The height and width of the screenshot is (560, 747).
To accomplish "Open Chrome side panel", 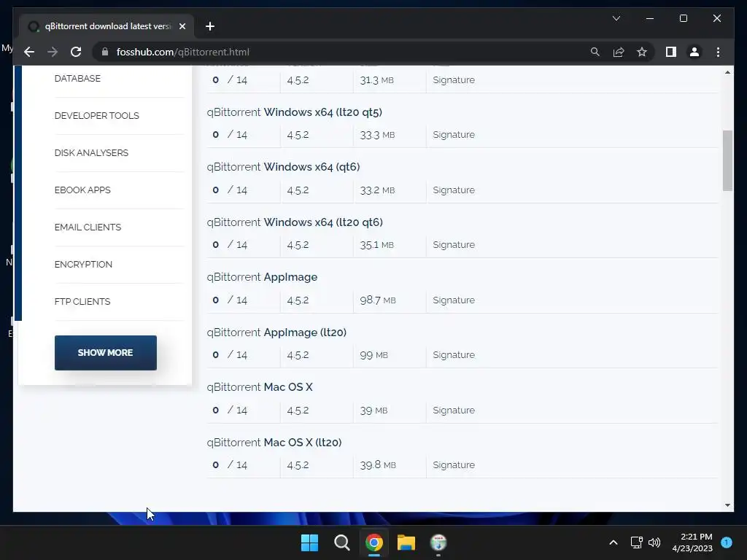I will click(671, 52).
